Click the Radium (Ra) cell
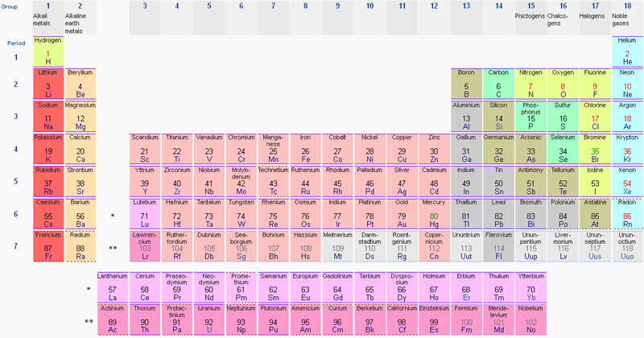Viewport: 644px width, 338px height. click(80, 246)
